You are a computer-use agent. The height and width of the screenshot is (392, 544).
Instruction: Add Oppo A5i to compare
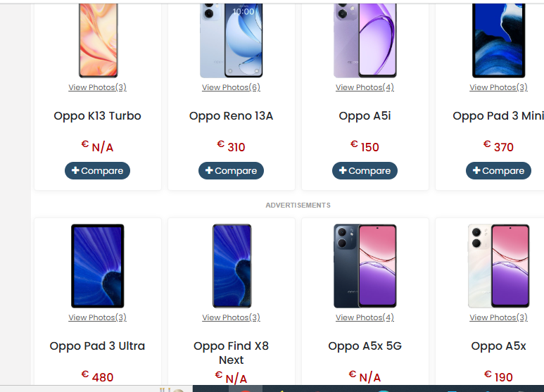pyautogui.click(x=365, y=171)
